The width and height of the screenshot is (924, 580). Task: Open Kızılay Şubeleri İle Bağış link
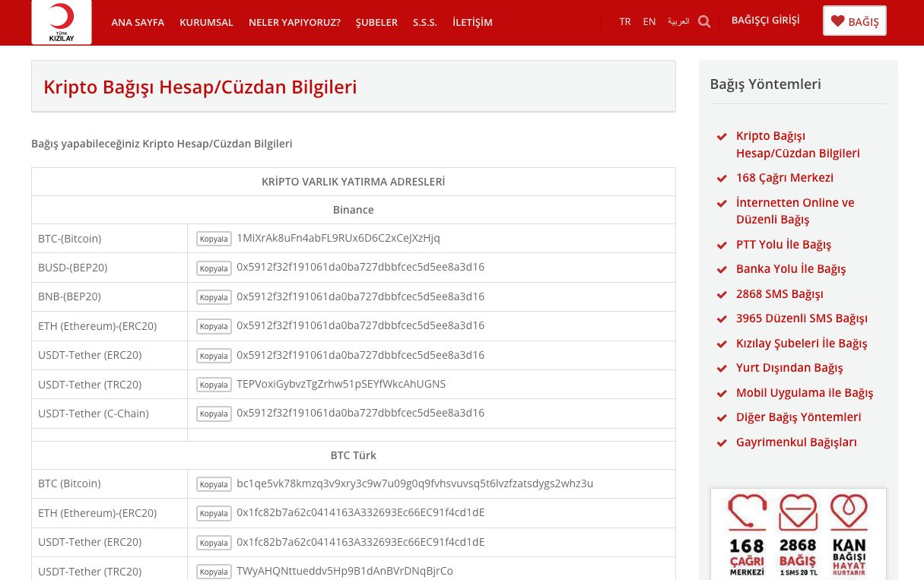(x=802, y=343)
